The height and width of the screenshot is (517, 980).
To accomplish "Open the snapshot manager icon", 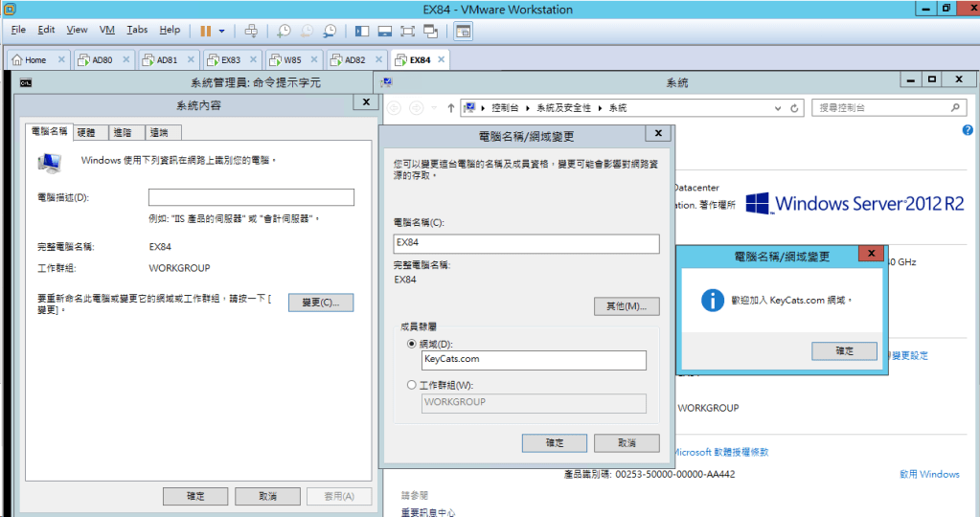I will (x=330, y=31).
